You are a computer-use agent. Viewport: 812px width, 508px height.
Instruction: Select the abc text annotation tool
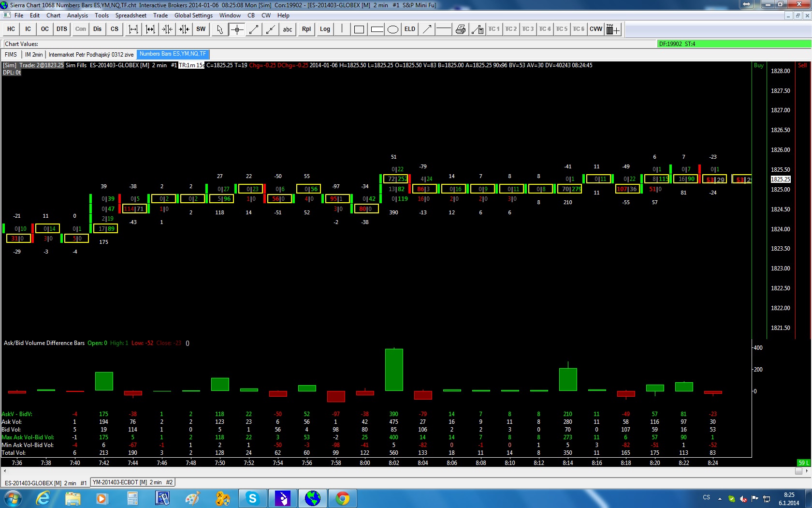[288, 29]
